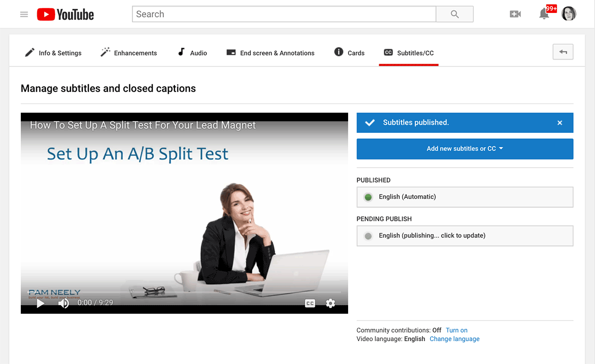Click the back arrow button
This screenshot has width=595, height=364.
pos(563,52)
